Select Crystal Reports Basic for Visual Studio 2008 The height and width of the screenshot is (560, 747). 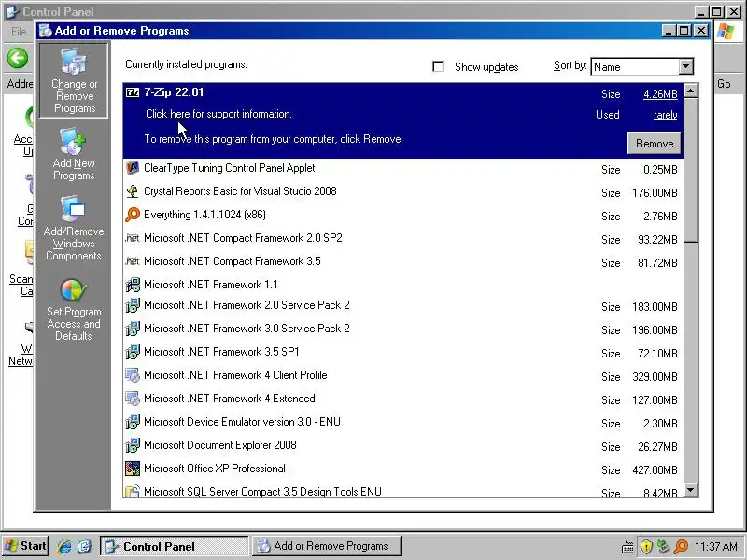point(403,192)
